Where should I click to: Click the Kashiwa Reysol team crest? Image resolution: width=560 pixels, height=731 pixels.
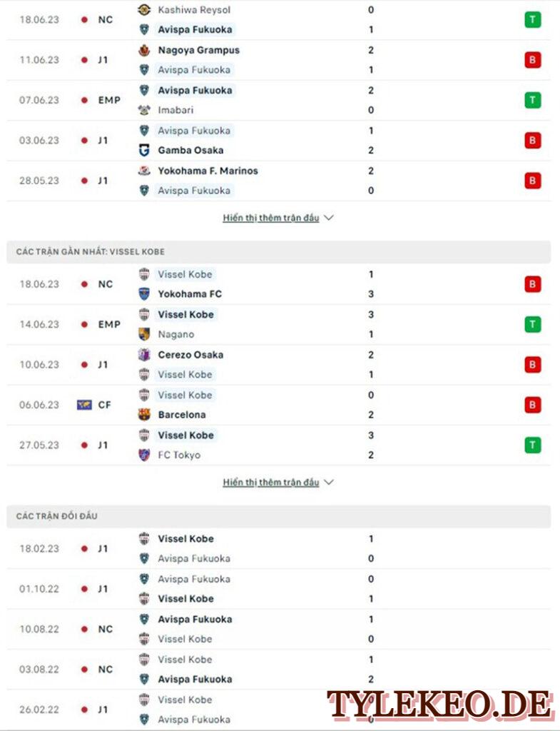pyautogui.click(x=144, y=10)
